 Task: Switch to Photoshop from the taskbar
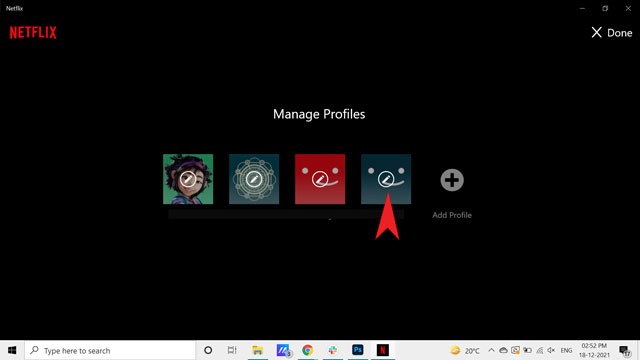[358, 350]
